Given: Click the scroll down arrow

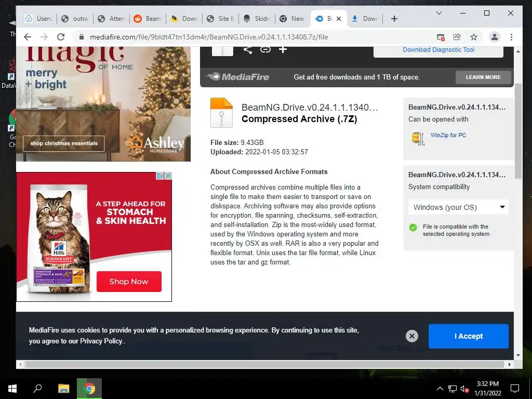Looking at the screenshot, I should [518, 355].
